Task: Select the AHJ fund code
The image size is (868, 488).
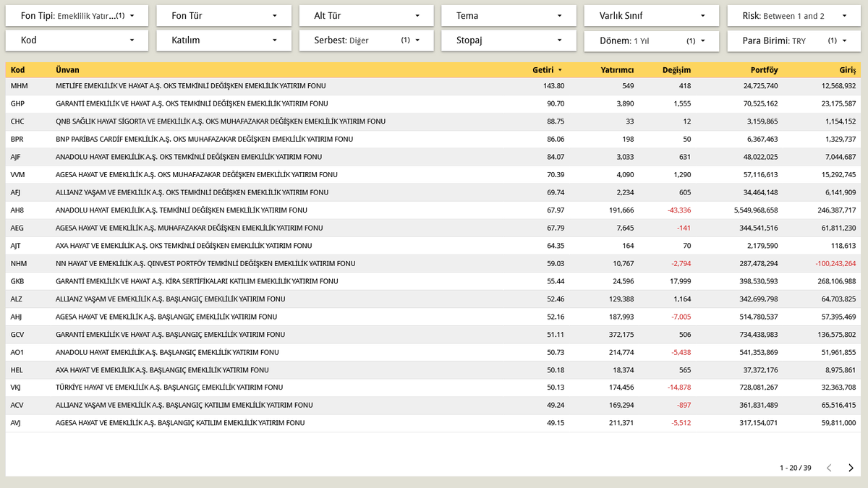Action: (16, 317)
